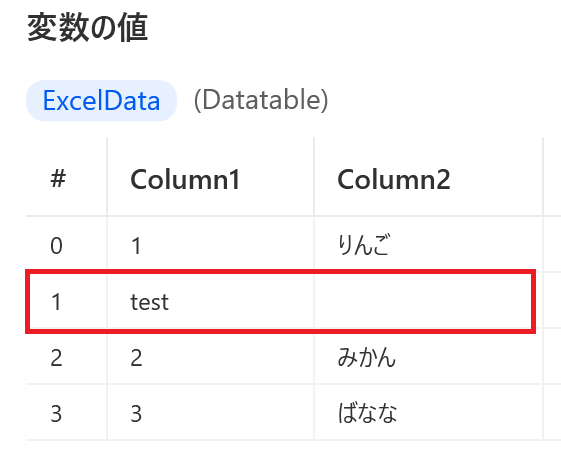
Task: Select the cell containing ばなな
Action: (x=428, y=413)
